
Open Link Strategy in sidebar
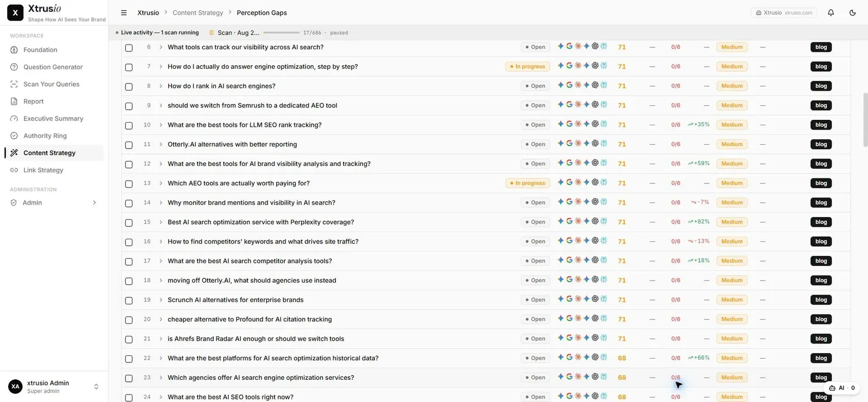(54, 170)
